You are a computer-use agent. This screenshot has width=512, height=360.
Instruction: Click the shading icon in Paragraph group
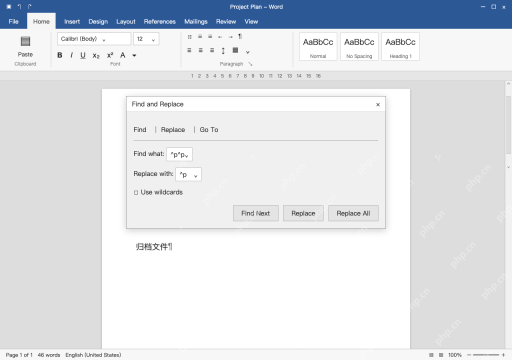[235, 50]
